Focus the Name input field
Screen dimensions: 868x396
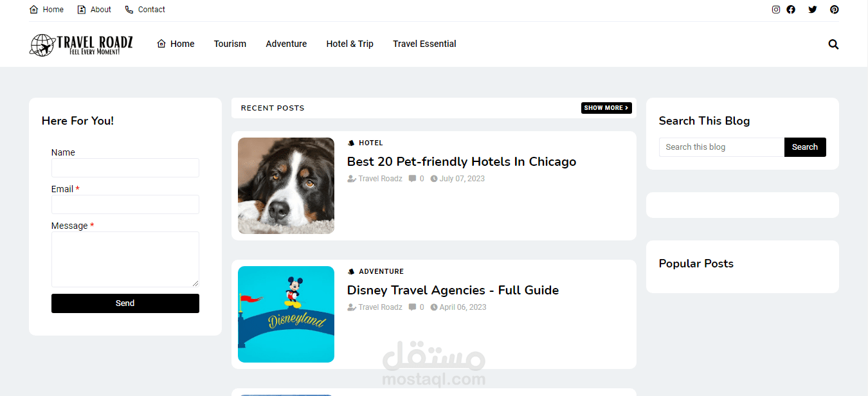(x=125, y=168)
